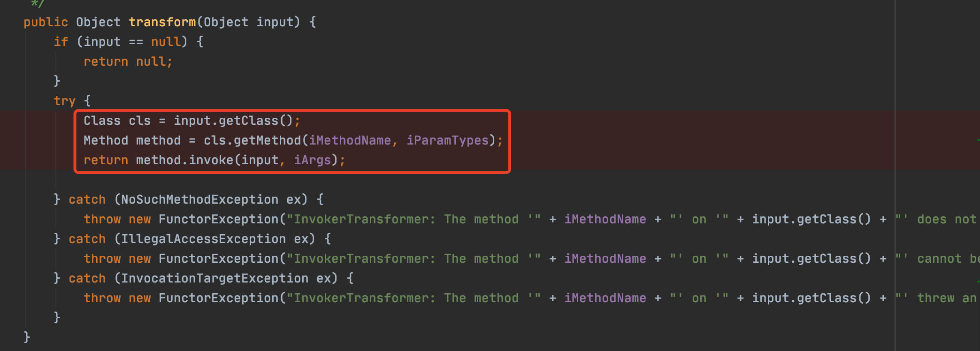Click iMethodName inside the getMethod call

350,140
